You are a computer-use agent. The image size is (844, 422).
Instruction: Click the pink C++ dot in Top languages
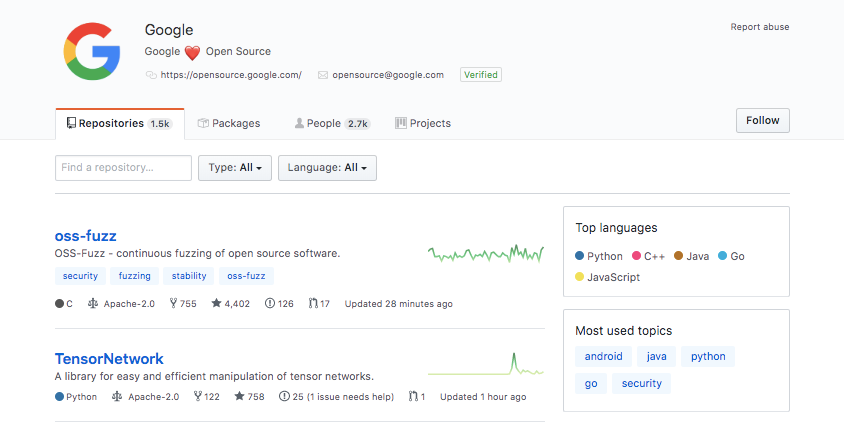coord(636,256)
